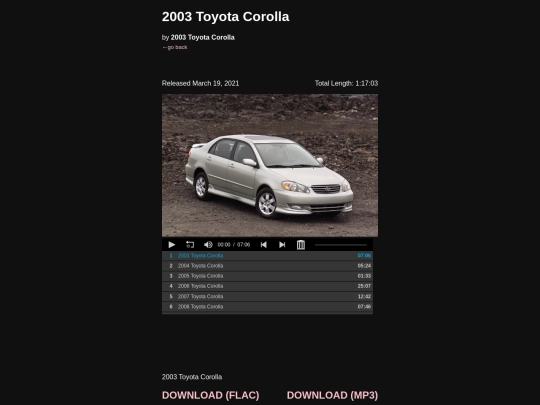The image size is (540, 405).
Task: Click the Corolla album cover image
Action: tap(270, 165)
